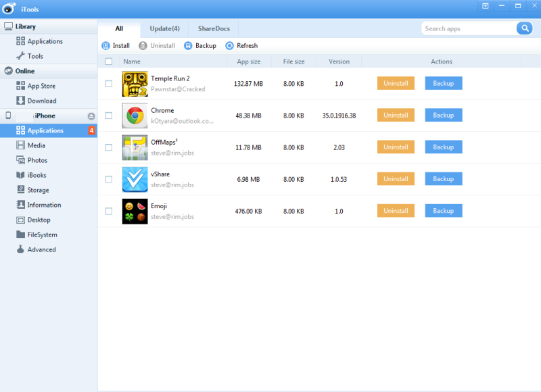The image size is (541, 392).
Task: Collapse the Library section
Action: tap(25, 26)
